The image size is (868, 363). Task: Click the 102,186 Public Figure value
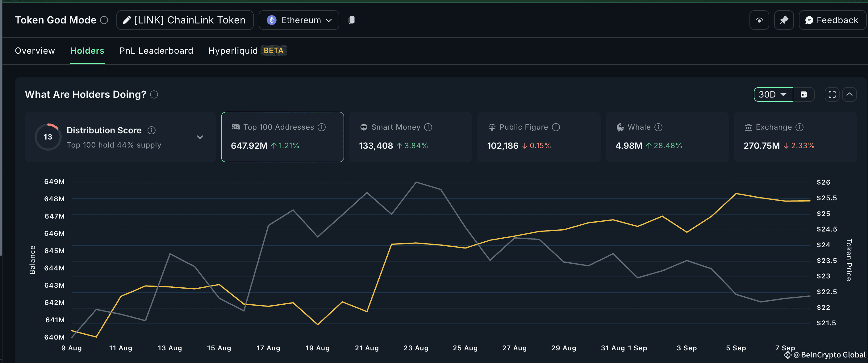(503, 146)
